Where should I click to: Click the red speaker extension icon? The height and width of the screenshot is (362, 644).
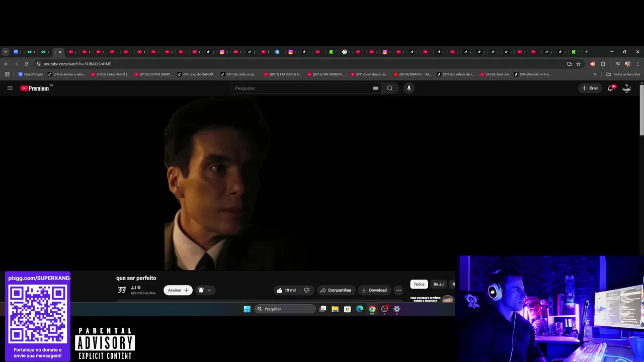pos(592,64)
